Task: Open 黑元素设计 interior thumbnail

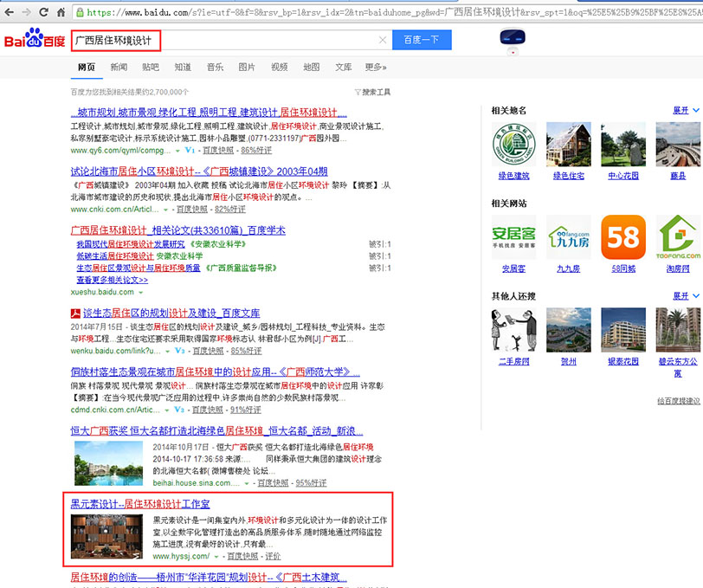Action: click(x=106, y=536)
